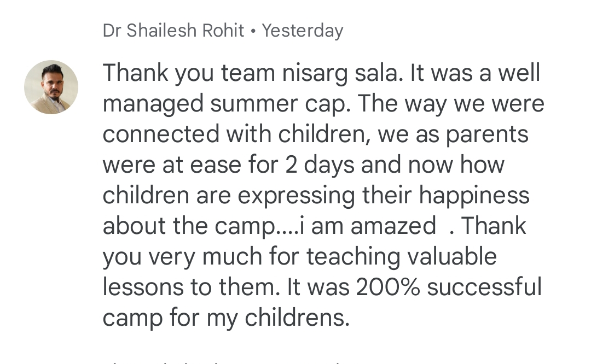Viewport: 591px width, 364px height.
Task: Select the closing text 'camp for my childrens'
Action: pyautogui.click(x=226, y=319)
